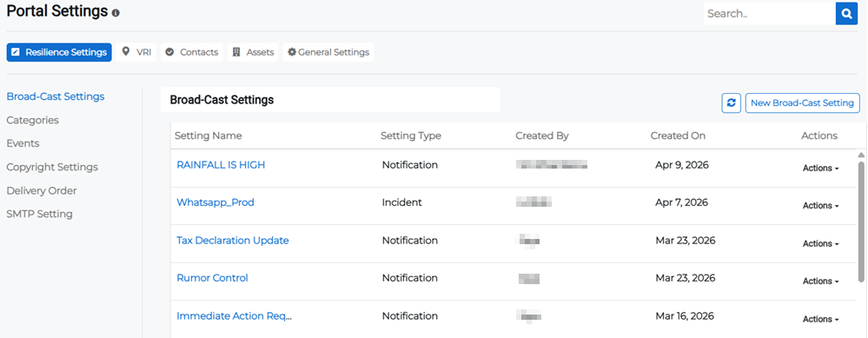Open Delivery Order in the sidebar
The width and height of the screenshot is (868, 338).
(x=42, y=190)
